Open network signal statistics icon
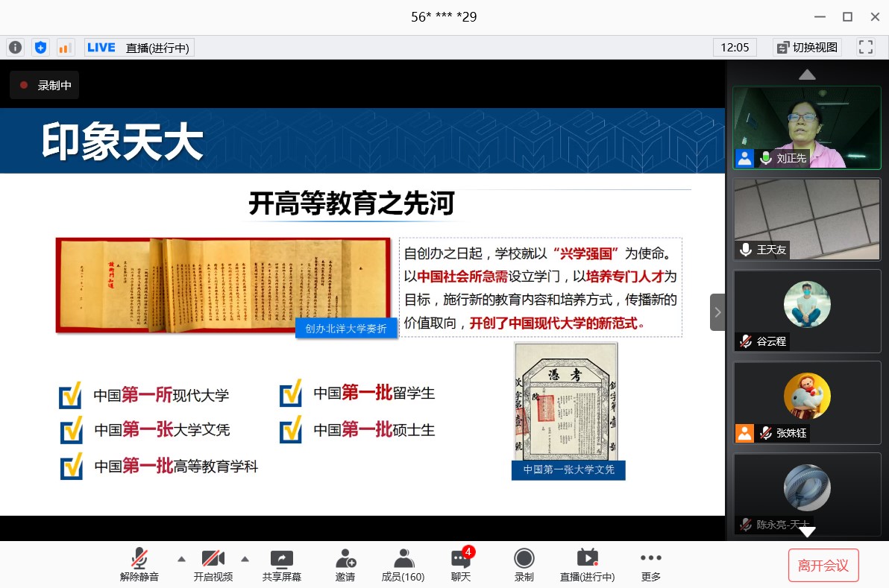Viewport: 889px width, 588px height. [x=65, y=48]
